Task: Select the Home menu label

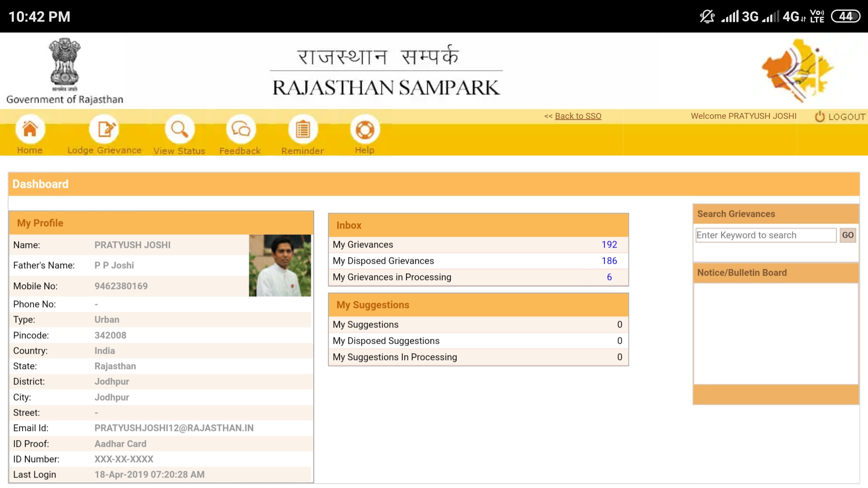Action: 30,150
